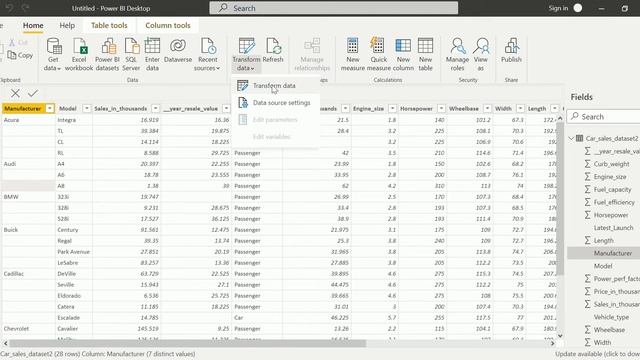Select Curb_weight field
This screenshot has height=360, width=640.
pos(611,164)
